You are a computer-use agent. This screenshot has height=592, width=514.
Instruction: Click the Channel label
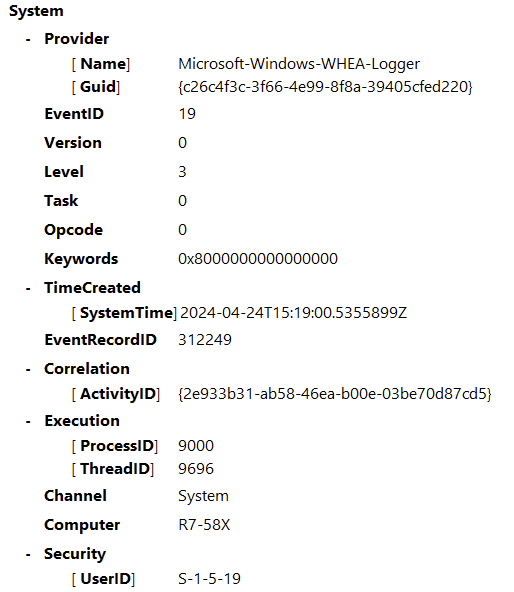coord(76,496)
